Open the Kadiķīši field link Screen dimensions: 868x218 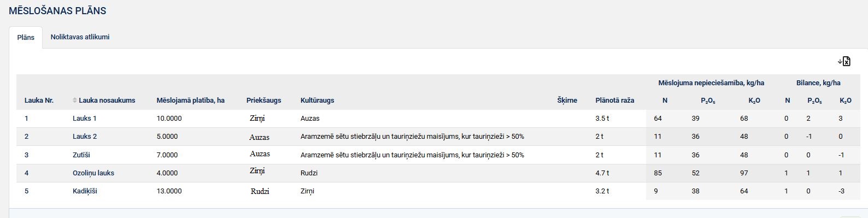(85, 191)
